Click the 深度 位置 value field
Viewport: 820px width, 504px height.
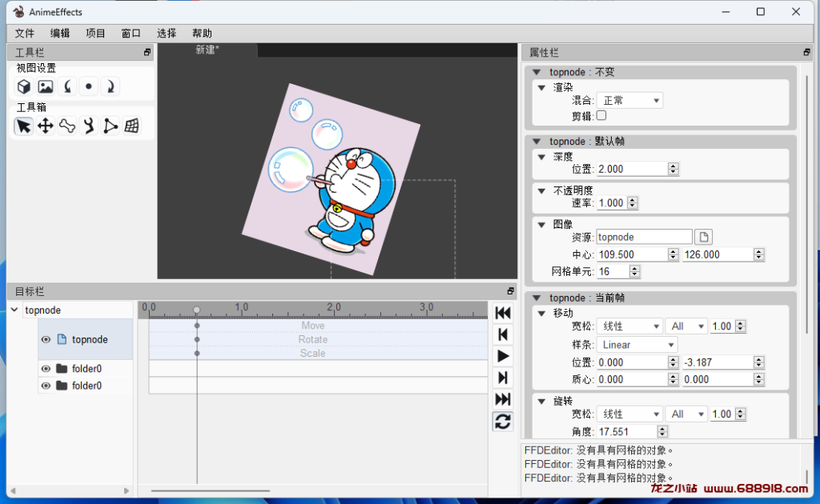click(x=632, y=169)
